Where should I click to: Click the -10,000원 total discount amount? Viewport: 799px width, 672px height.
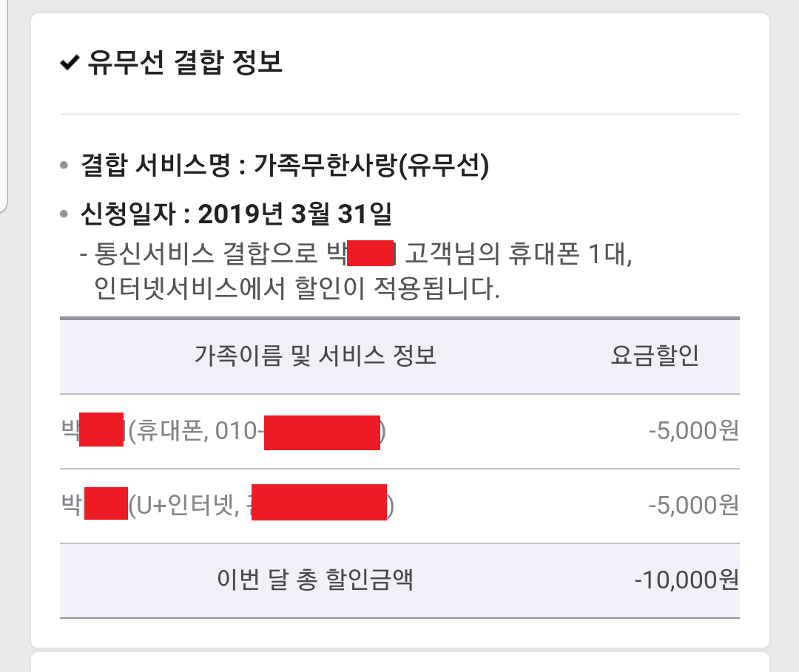[x=687, y=580]
